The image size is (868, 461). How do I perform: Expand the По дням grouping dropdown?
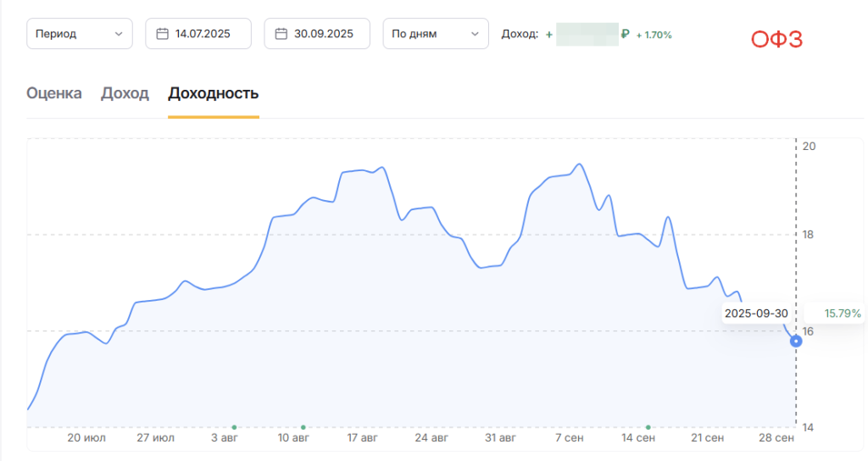436,34
